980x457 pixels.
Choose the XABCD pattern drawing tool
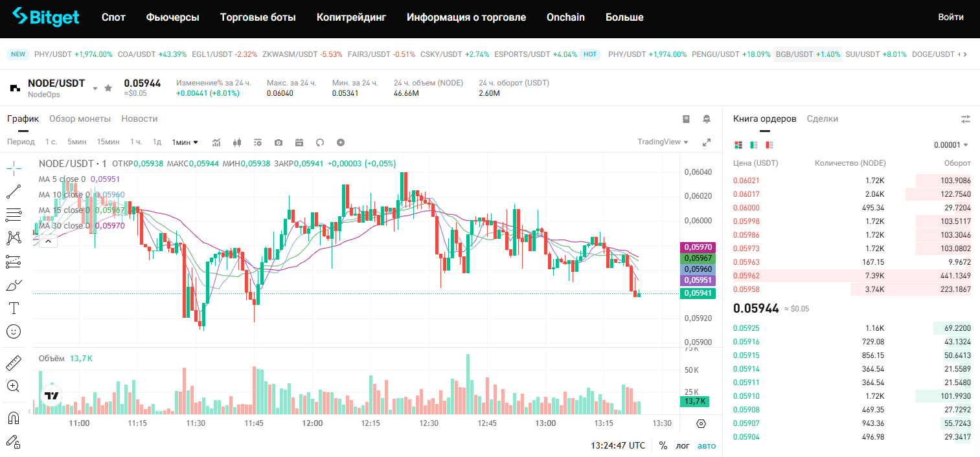click(14, 238)
